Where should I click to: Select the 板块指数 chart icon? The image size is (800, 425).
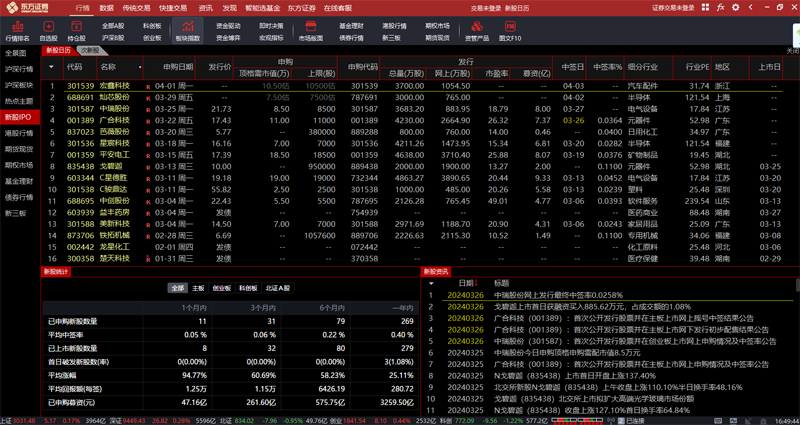coord(188,31)
